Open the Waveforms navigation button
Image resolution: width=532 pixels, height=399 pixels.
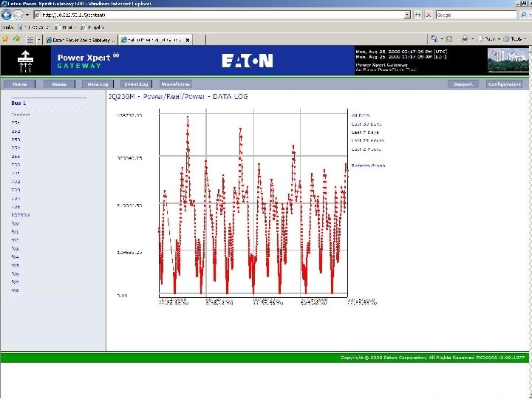coord(175,83)
